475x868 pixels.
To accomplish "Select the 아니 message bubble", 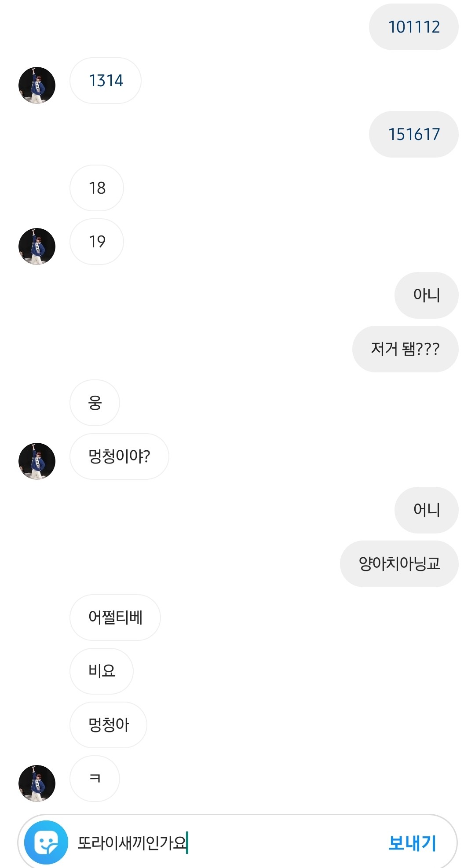I will pyautogui.click(x=426, y=296).
